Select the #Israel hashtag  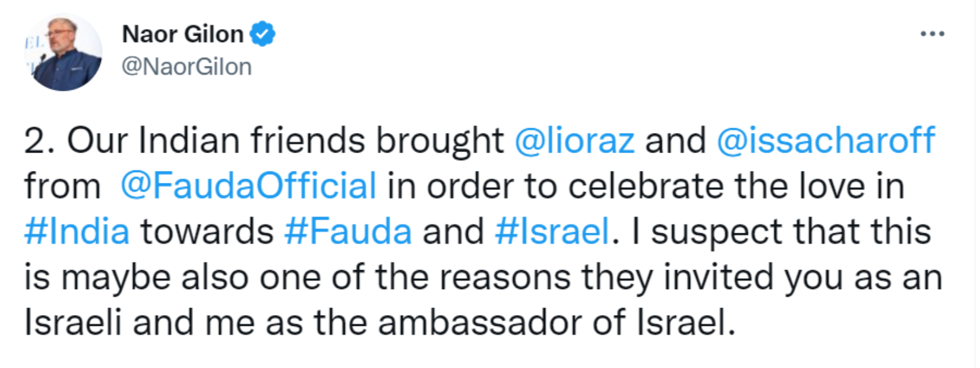[552, 231]
